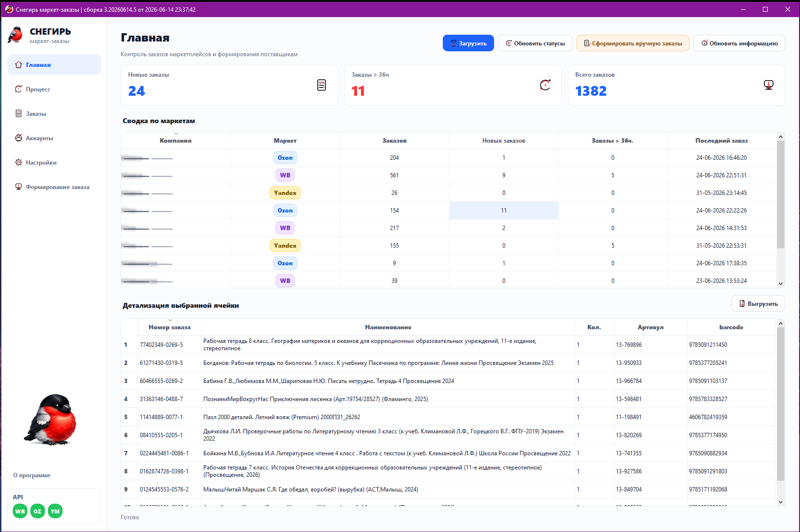
Task: Click the Готово status bar text
Action: point(130,517)
